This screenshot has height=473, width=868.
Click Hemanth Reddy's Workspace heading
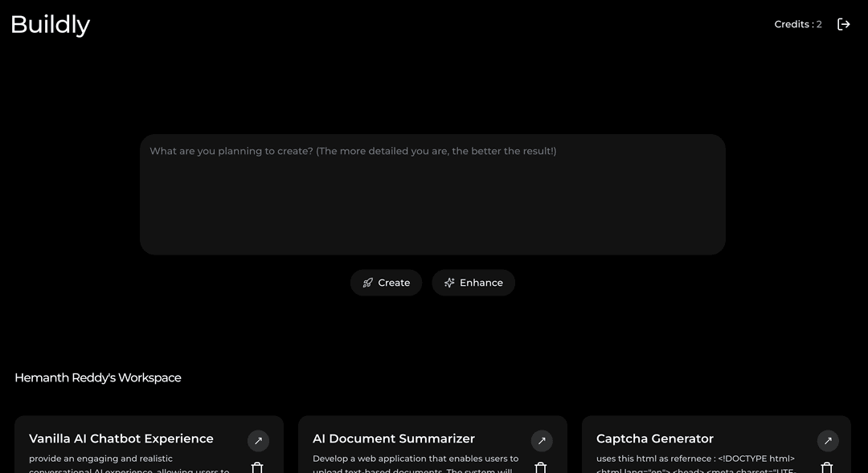98,377
